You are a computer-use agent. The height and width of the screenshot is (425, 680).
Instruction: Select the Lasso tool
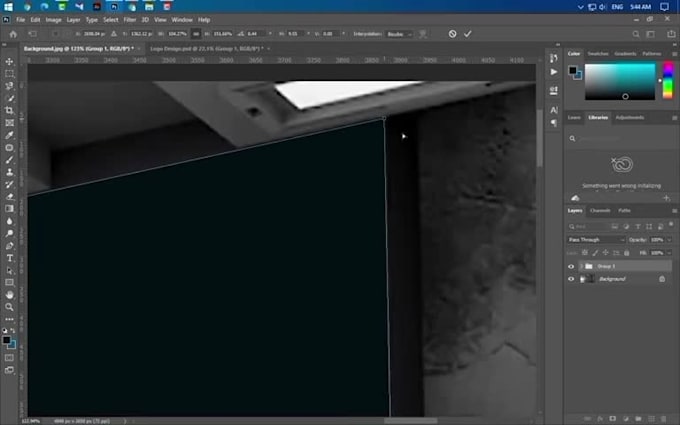pyautogui.click(x=9, y=86)
